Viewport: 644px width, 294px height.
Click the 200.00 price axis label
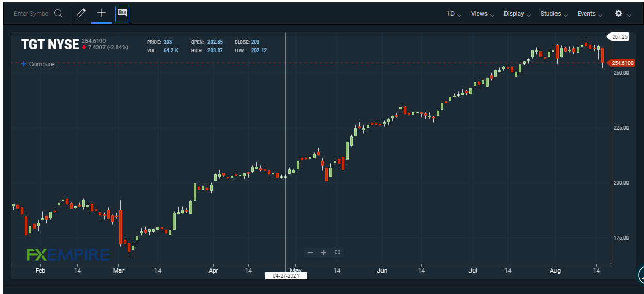click(621, 182)
